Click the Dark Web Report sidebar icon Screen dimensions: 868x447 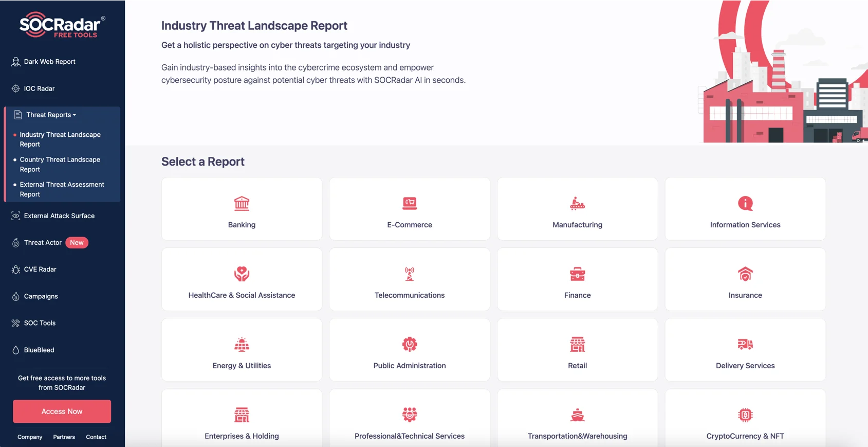point(16,62)
